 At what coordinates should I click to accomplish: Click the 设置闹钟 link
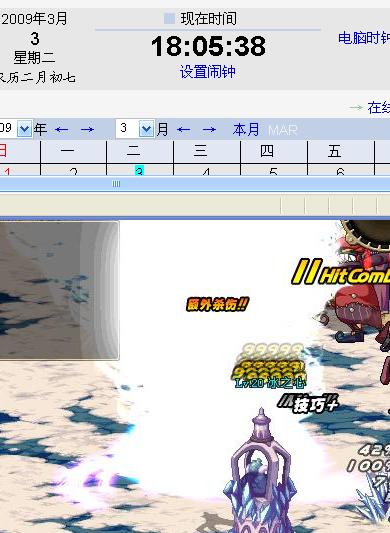point(208,72)
